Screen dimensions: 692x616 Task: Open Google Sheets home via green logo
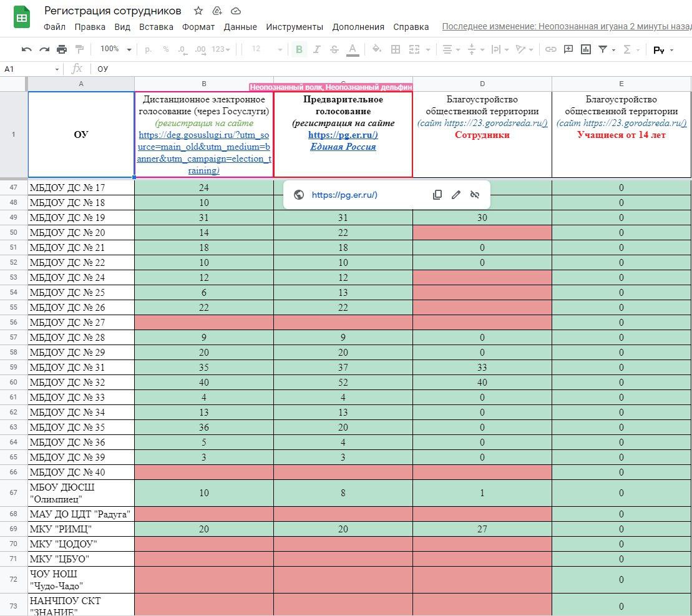(x=22, y=17)
